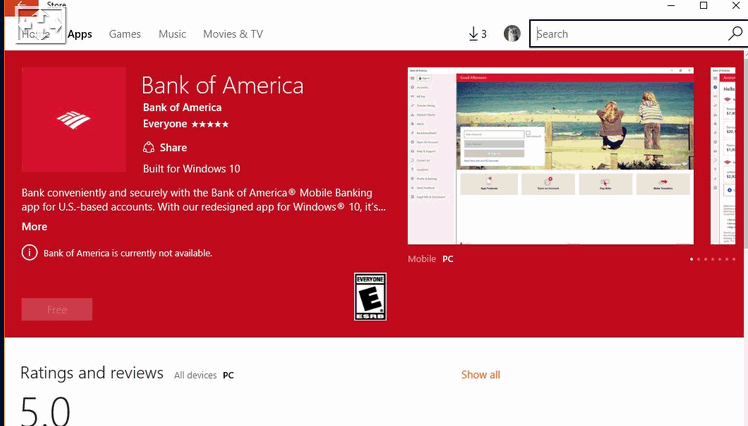Switch screenshots to PC
Viewport: 748px width, 426px height.
[447, 259]
